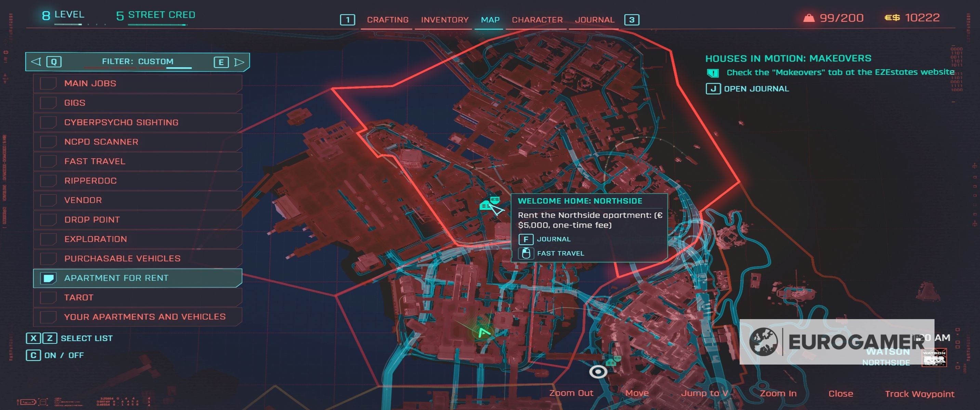
Task: Click the Northside apartment icon on map
Action: pyautogui.click(x=486, y=206)
